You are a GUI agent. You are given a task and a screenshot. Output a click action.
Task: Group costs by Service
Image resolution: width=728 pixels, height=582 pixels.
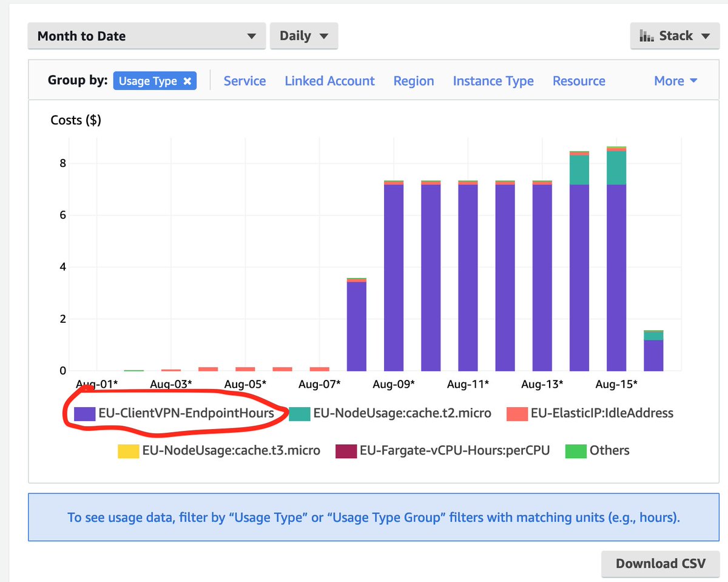pos(244,81)
